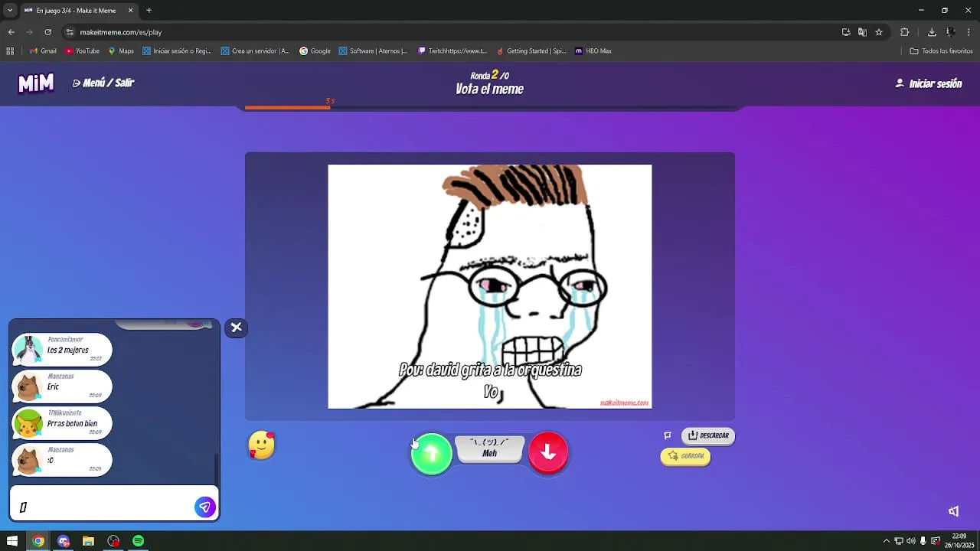The image size is (980, 551).
Task: Open browser downloads
Action: pos(932,32)
